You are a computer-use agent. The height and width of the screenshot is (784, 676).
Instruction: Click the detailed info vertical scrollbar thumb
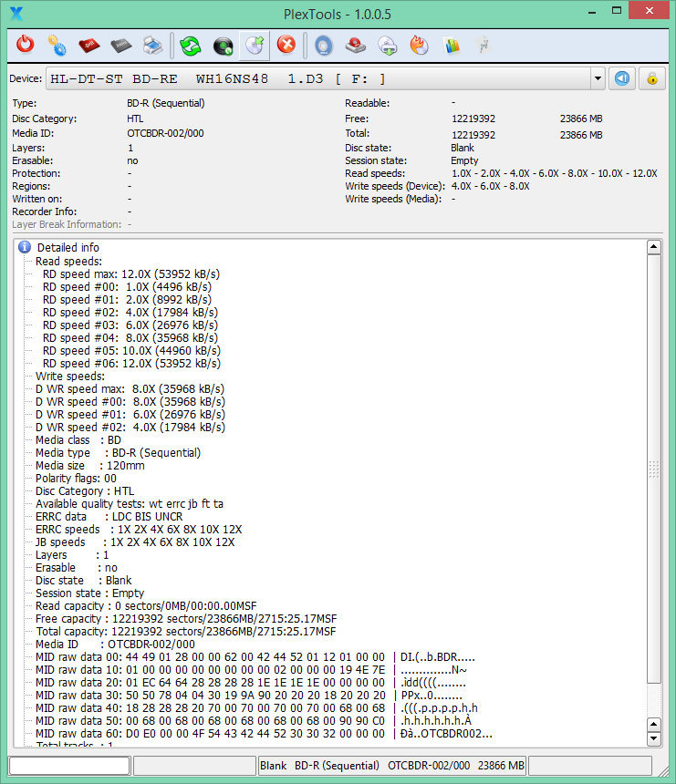click(653, 469)
